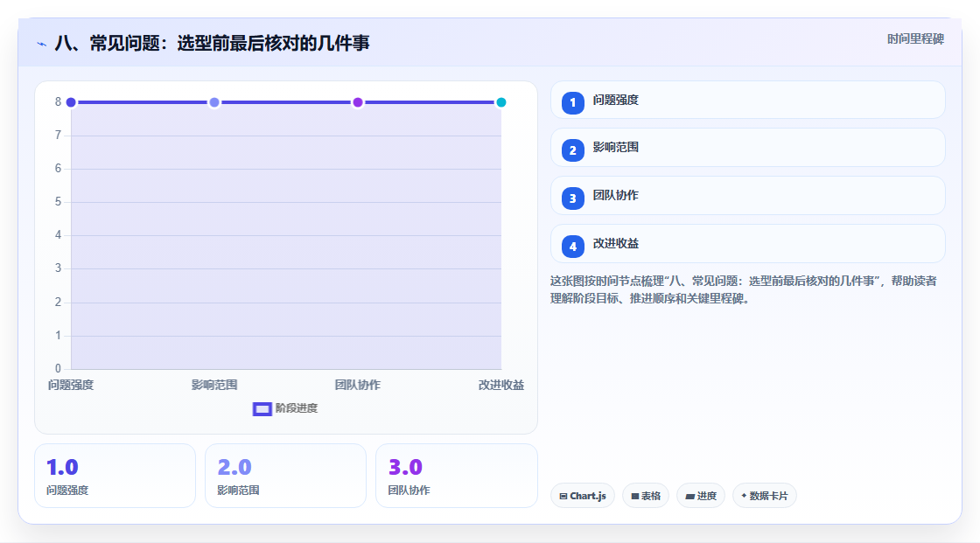This screenshot has width=980, height=543.
Task: Click the Chart.js tag
Action: coord(583,496)
